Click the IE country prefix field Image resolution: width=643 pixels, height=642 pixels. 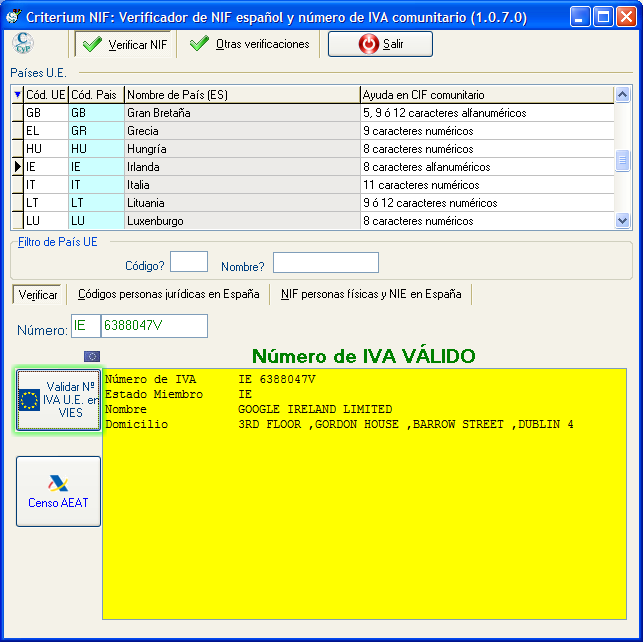click(x=86, y=326)
